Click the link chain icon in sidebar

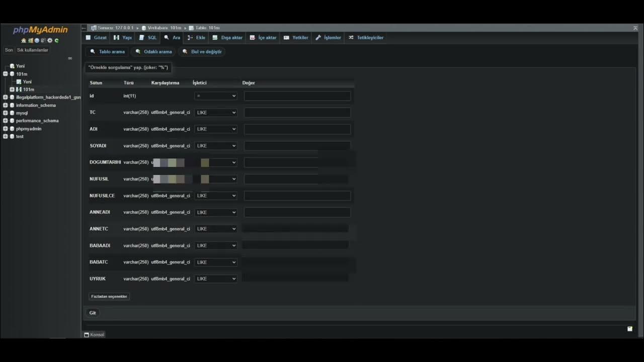pos(70,58)
